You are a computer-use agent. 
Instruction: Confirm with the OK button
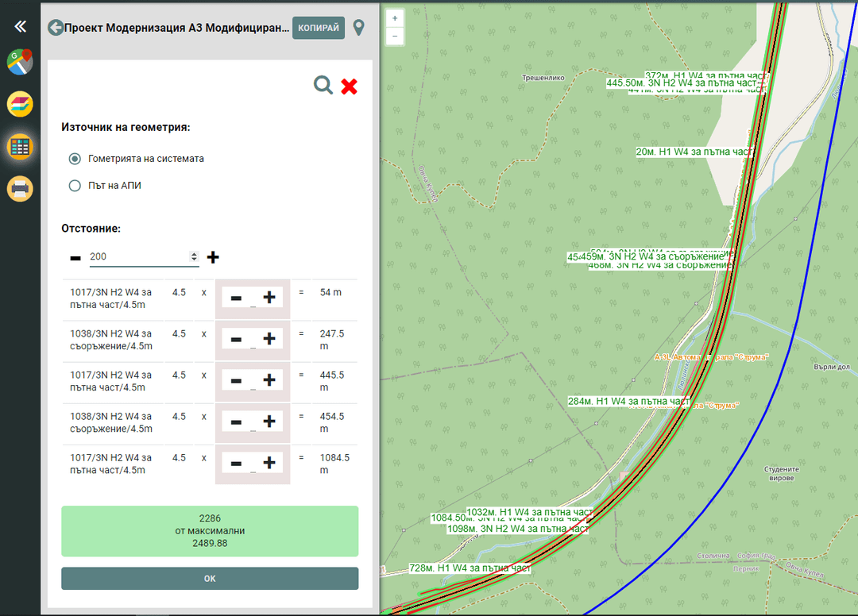click(210, 579)
